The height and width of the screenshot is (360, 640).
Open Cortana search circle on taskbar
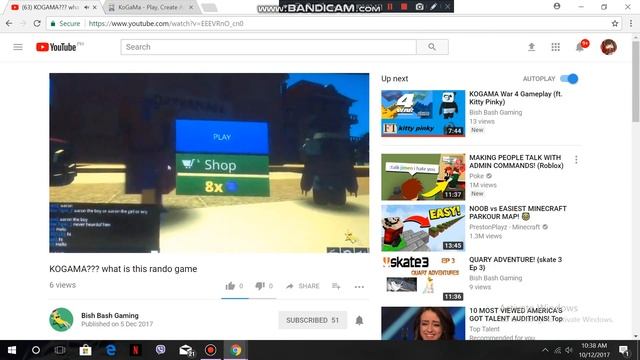click(36, 350)
